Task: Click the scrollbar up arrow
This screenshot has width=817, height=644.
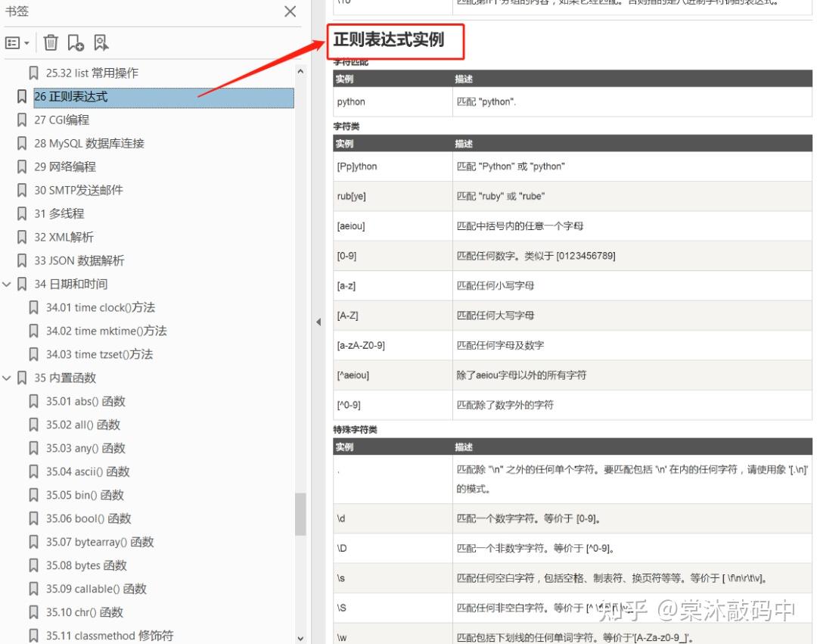Action: point(300,71)
